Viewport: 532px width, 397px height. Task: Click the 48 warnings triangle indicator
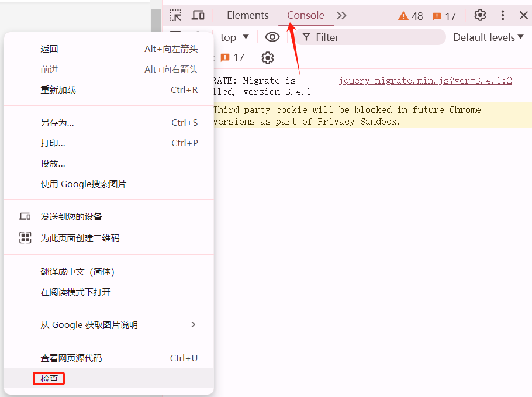coord(410,16)
